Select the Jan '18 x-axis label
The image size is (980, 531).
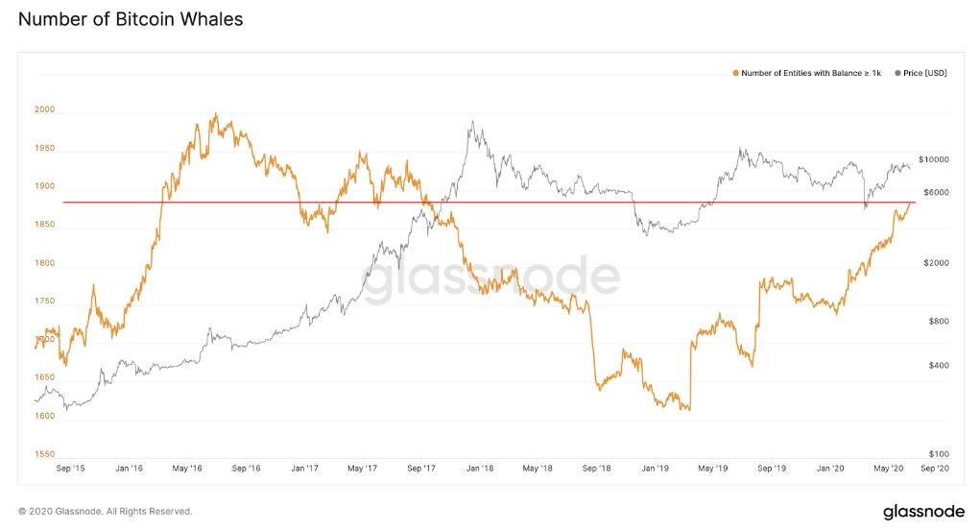(480, 468)
